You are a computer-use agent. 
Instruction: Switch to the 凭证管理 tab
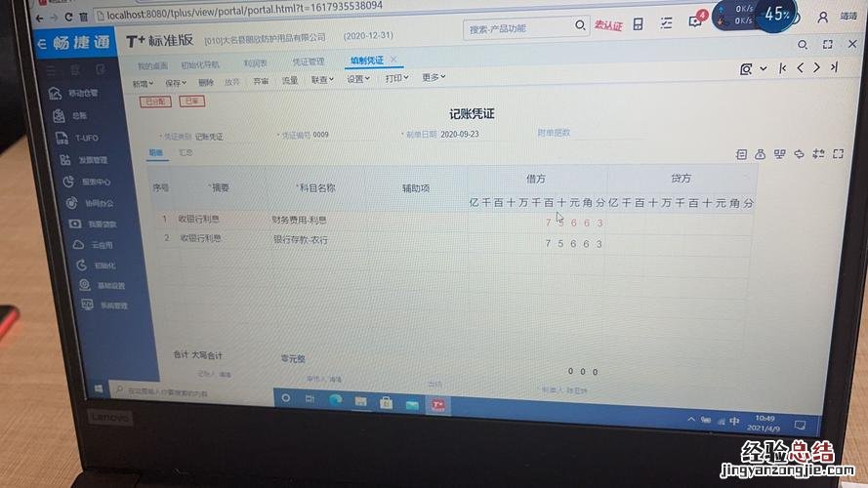coord(309,61)
